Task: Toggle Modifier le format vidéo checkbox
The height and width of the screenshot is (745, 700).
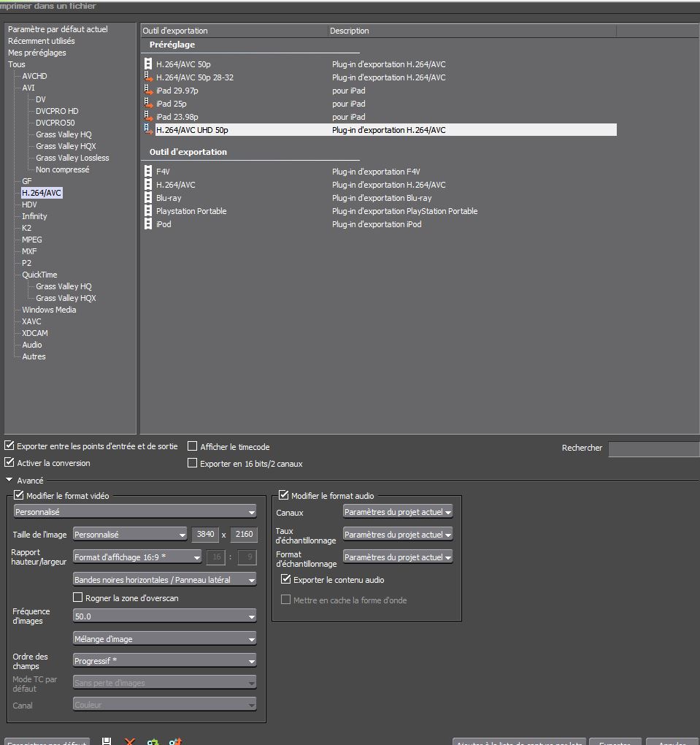Action: click(18, 495)
